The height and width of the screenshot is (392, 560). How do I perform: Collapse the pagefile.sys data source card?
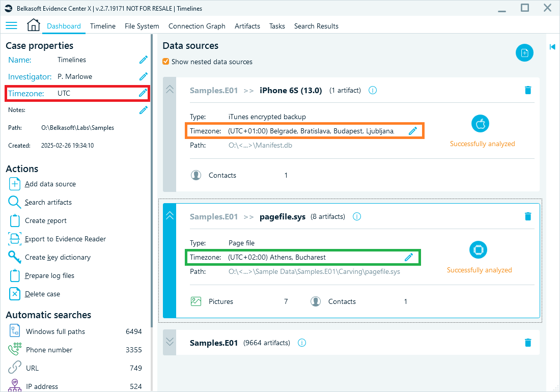[170, 215]
